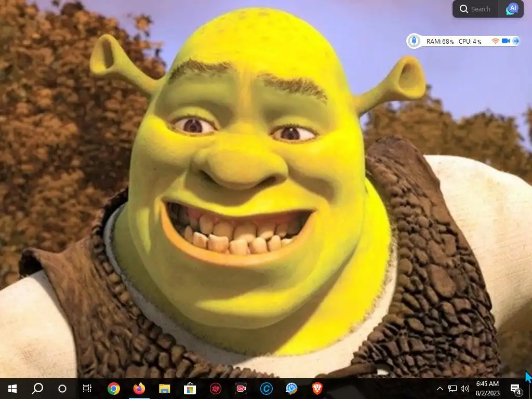This screenshot has height=399, width=532.
Task: Open Action Center notifications icon
Action: 515,389
